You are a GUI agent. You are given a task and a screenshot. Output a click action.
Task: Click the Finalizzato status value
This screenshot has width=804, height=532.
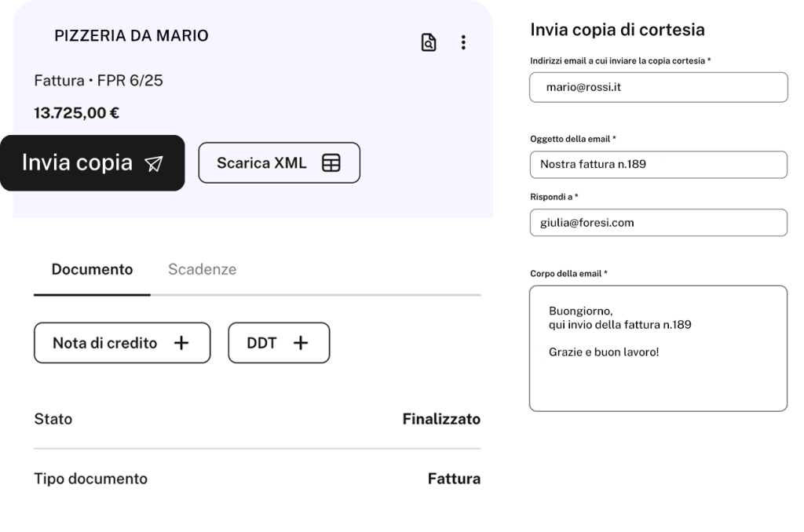click(441, 419)
